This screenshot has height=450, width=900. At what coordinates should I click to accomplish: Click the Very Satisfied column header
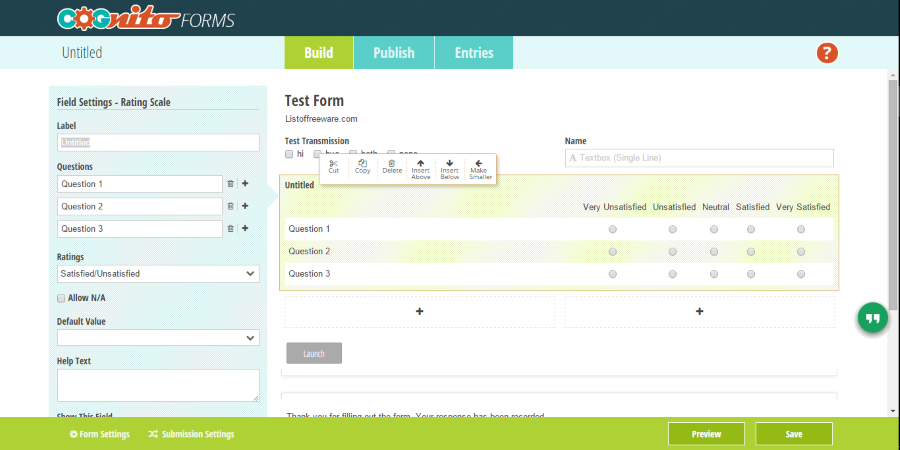point(803,207)
